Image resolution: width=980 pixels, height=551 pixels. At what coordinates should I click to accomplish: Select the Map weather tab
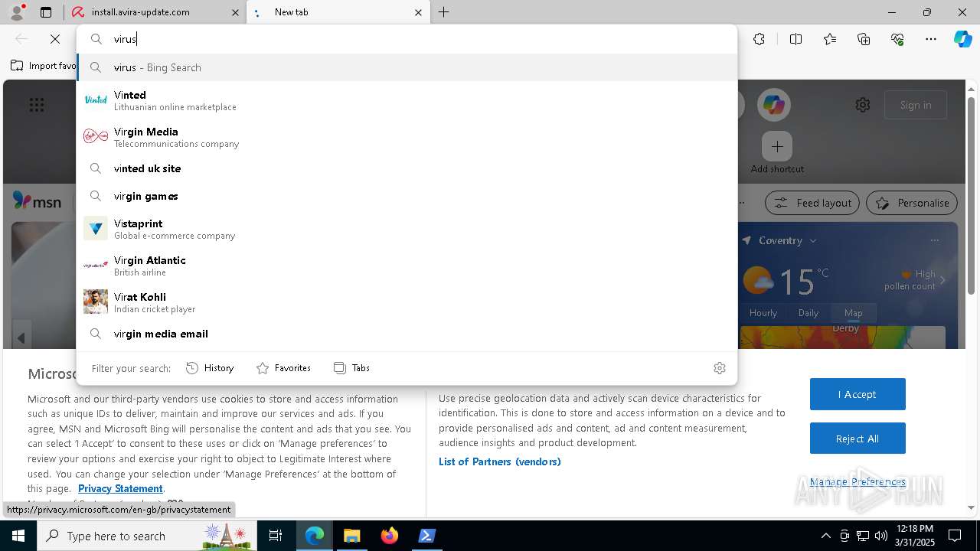[x=854, y=313]
